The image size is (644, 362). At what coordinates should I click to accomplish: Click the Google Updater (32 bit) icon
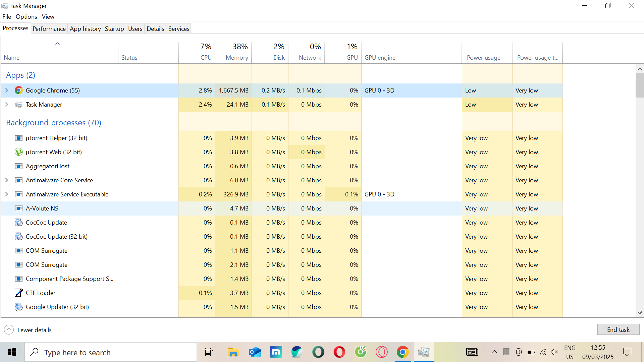[x=19, y=307]
